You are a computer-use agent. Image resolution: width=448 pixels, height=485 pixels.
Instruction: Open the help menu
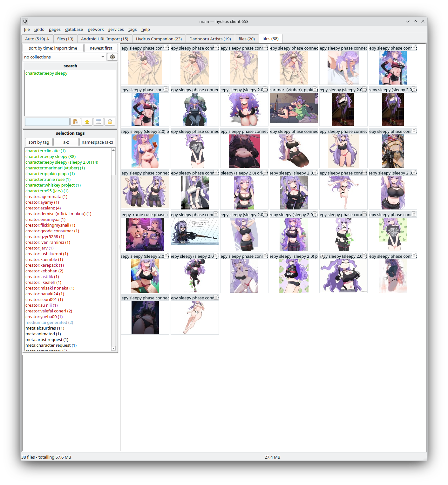pyautogui.click(x=146, y=29)
